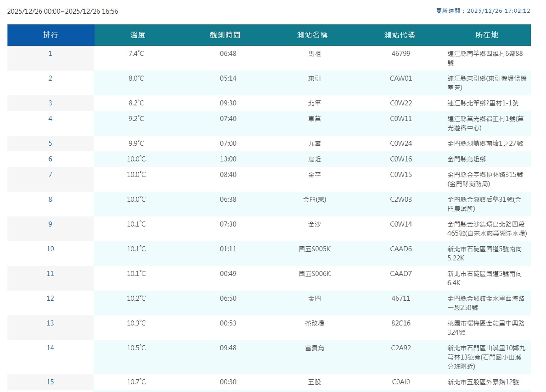The height and width of the screenshot is (392, 546).
Task: Select station name 五股
Action: [x=314, y=382]
